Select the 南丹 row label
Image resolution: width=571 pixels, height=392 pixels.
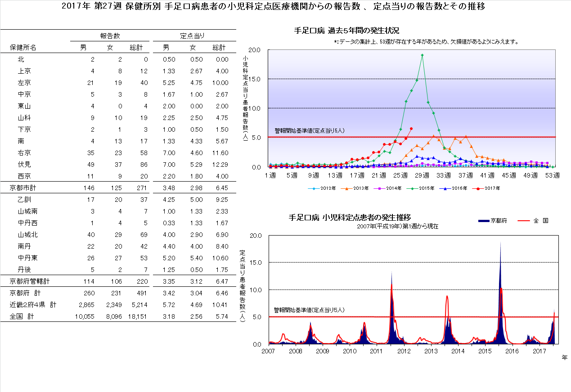tap(24, 246)
